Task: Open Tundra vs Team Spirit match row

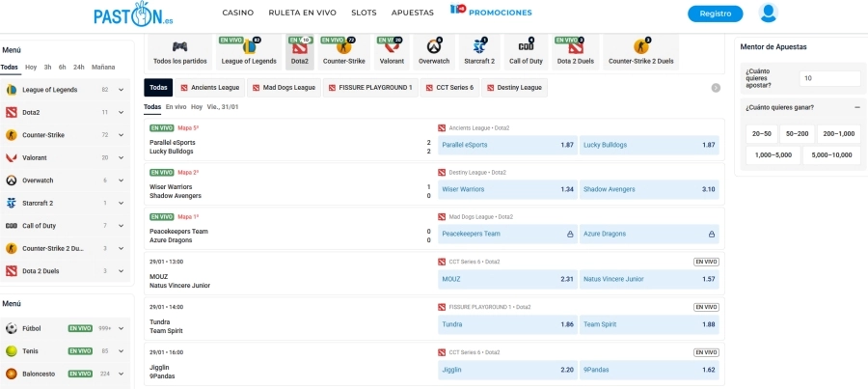Action: point(434,319)
